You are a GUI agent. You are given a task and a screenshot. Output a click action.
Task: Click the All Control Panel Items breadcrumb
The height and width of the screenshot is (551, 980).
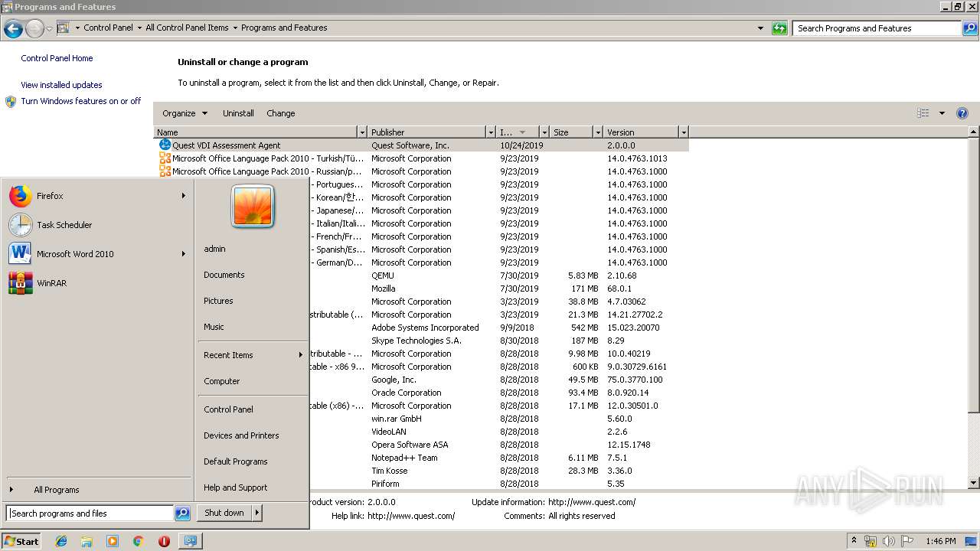pyautogui.click(x=187, y=28)
